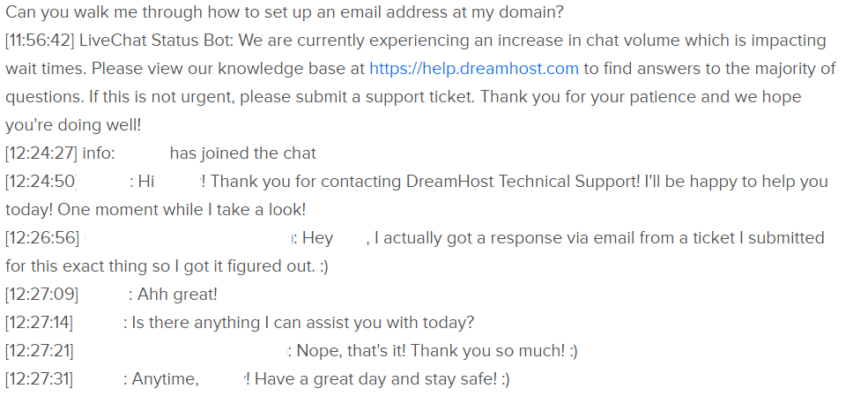Screen dimensions: 868x396
Task: Select the 12:27:09 timestamp
Action: pos(41,295)
